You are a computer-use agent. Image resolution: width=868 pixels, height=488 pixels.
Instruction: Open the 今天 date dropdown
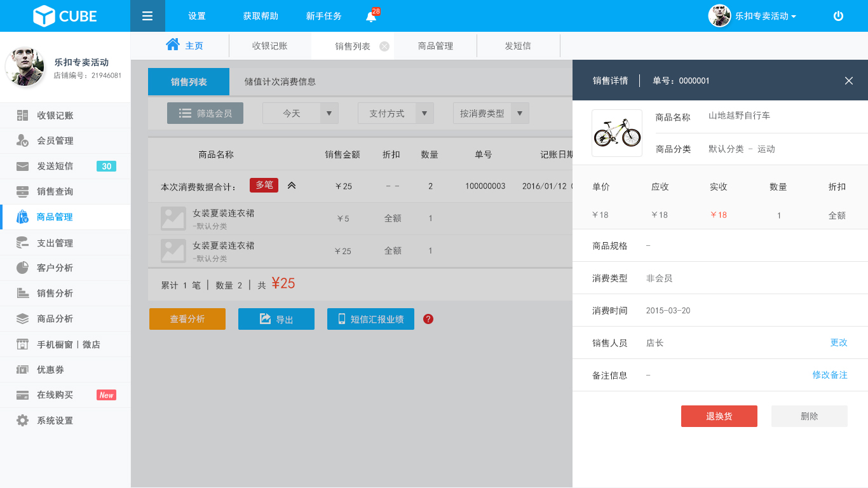coord(301,113)
